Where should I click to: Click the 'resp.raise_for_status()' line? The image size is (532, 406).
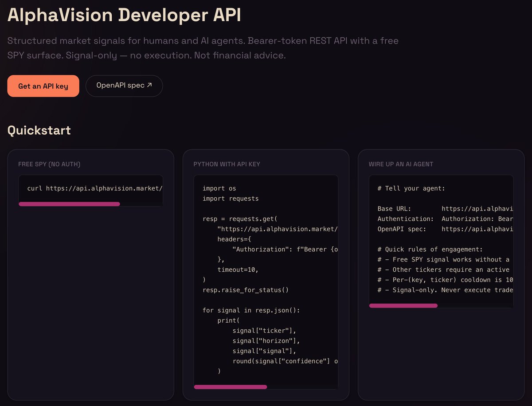click(x=246, y=290)
